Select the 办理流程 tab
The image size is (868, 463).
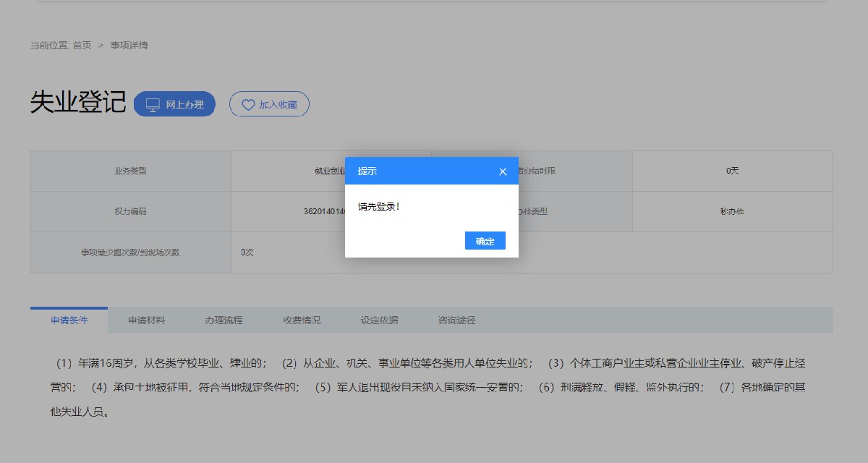(224, 320)
